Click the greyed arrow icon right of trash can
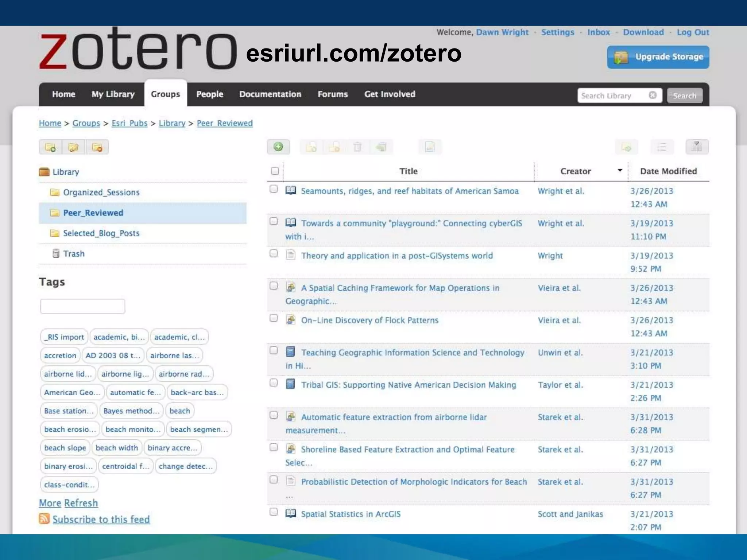 click(381, 147)
